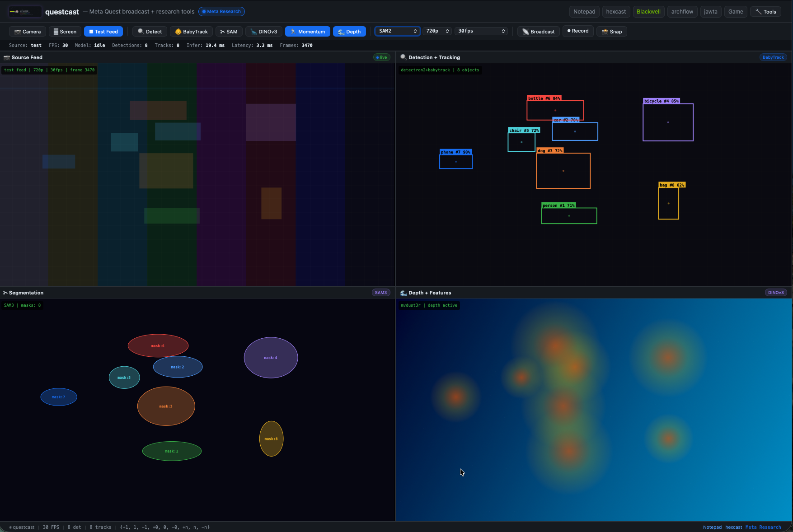Open the SAM2 model dropdown

(x=398, y=31)
